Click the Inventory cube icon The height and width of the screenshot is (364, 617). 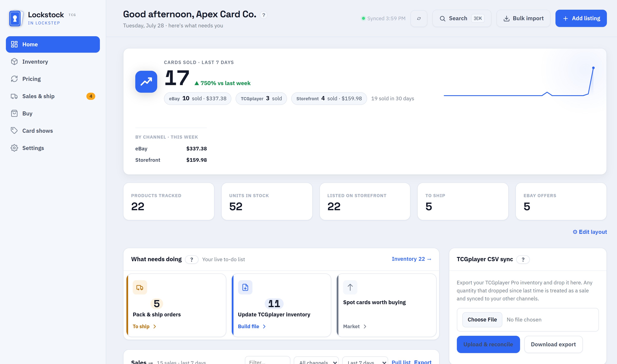14,62
